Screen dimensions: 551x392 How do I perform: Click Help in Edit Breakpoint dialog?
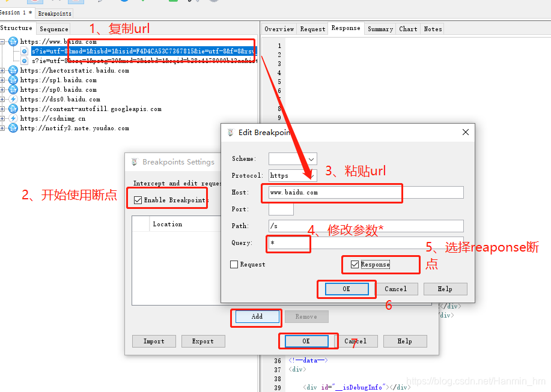pos(445,289)
